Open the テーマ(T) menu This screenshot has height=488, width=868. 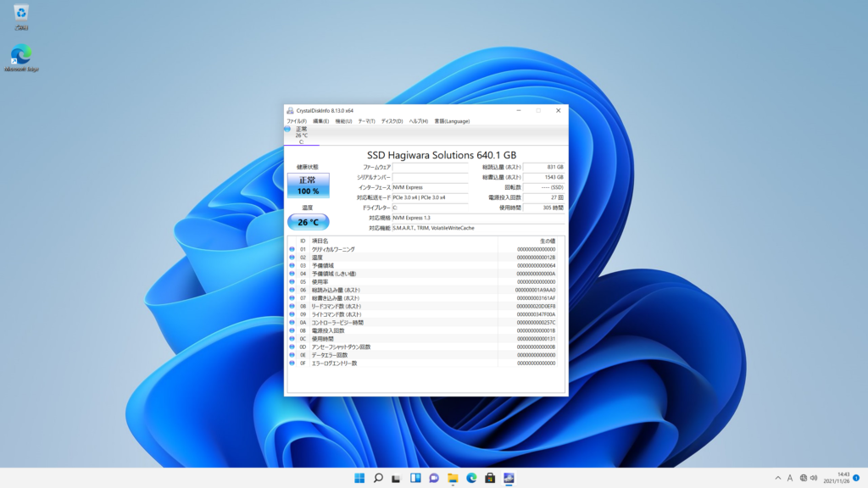point(366,121)
